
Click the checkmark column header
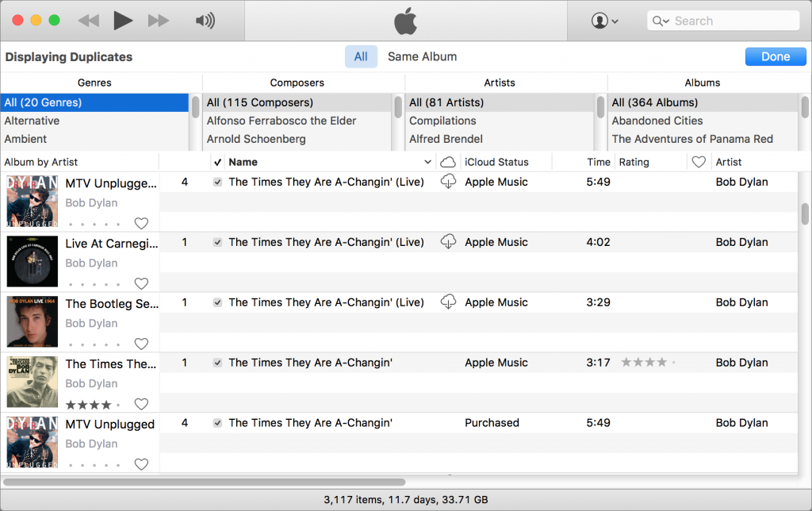217,162
